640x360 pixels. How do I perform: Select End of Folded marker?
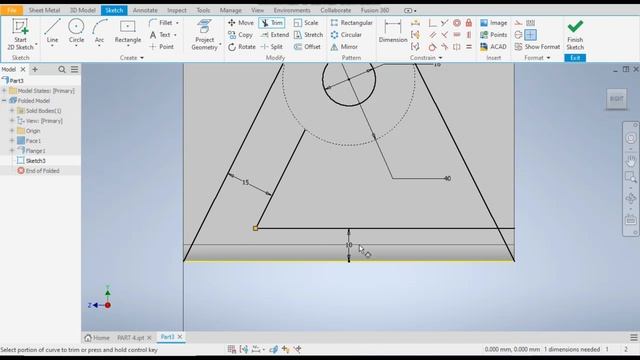tap(39, 171)
